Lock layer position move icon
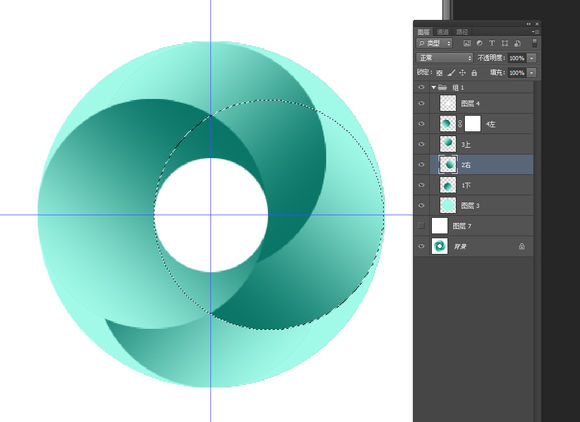This screenshot has width=580, height=422. pyautogui.click(x=462, y=73)
